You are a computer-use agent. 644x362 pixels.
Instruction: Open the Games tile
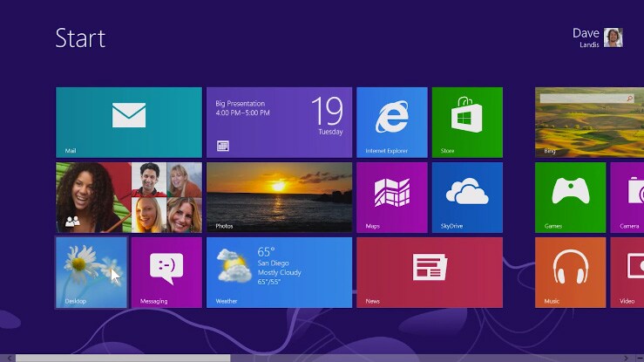pos(571,198)
